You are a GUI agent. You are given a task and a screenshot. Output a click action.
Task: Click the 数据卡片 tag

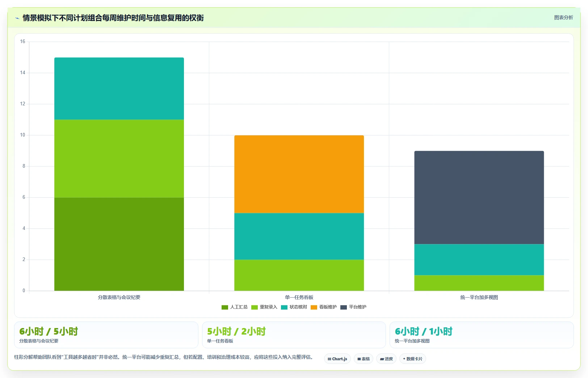point(413,359)
